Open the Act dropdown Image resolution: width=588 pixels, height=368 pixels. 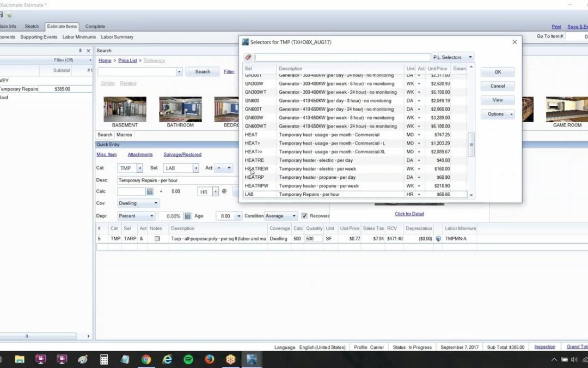(229, 168)
